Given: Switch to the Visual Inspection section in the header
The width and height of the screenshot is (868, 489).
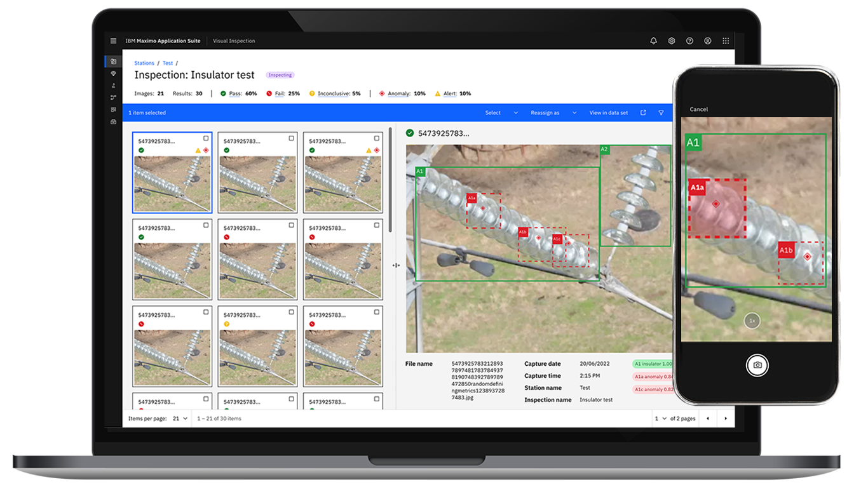Looking at the screenshot, I should (x=234, y=41).
